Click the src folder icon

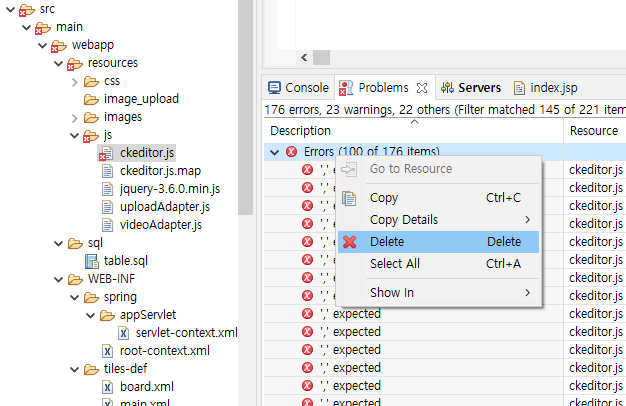[x=27, y=10]
